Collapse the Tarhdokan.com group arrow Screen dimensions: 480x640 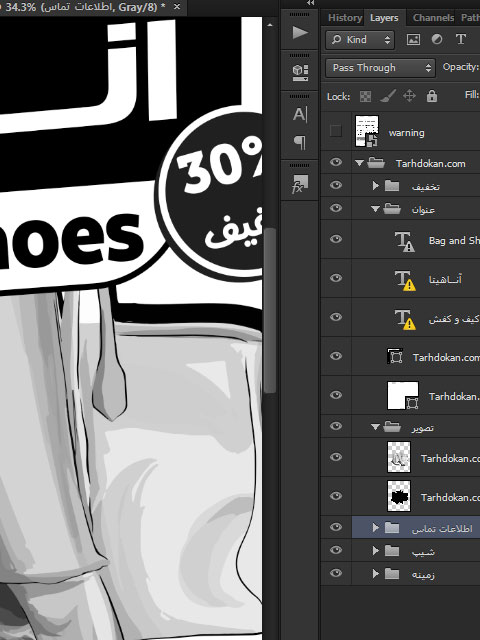[359, 163]
